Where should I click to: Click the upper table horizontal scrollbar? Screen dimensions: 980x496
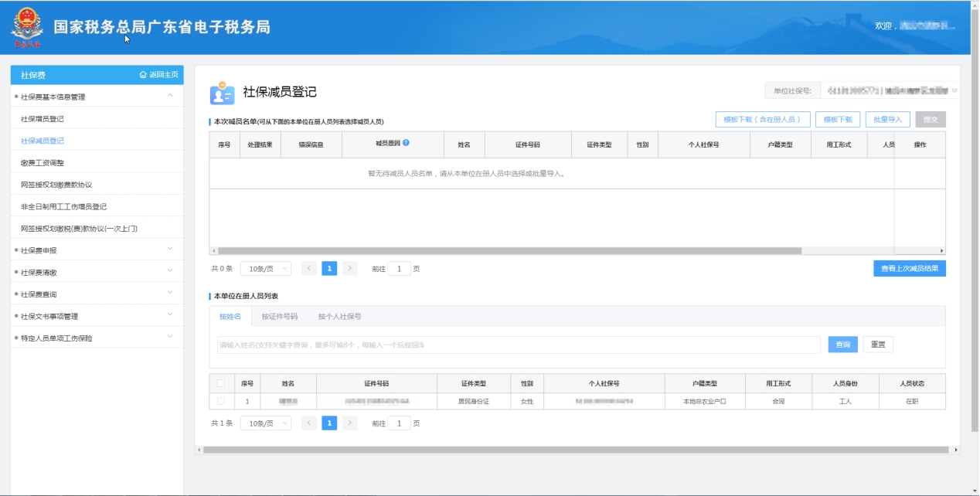click(x=510, y=251)
